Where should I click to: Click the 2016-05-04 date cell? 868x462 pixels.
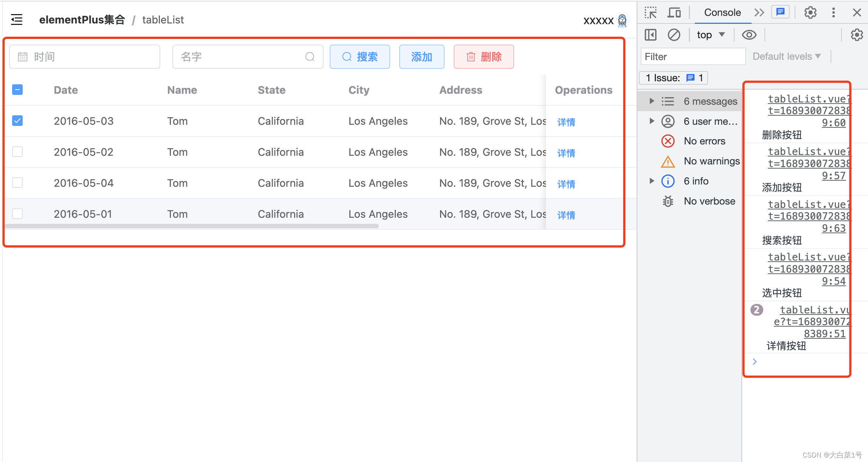click(x=84, y=183)
